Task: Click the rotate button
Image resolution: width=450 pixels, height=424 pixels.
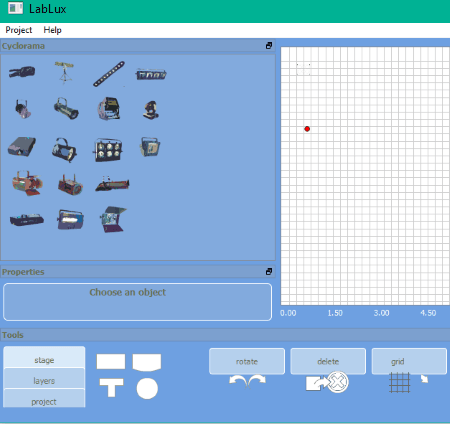Action: point(247,361)
